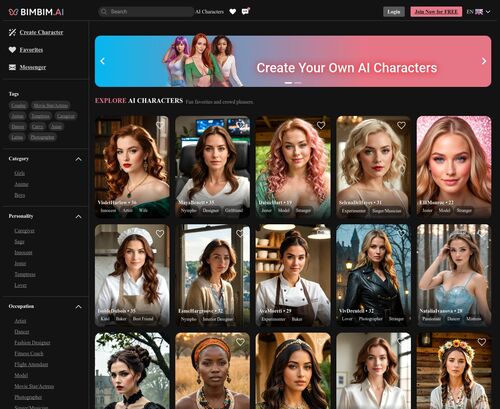
Task: Favorite the maid-cap baker character card
Action: point(160,234)
